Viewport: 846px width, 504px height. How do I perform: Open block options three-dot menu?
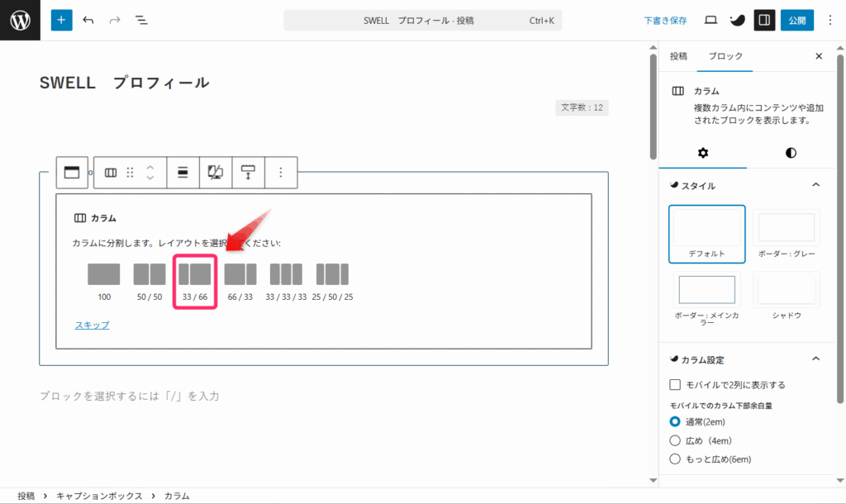281,172
